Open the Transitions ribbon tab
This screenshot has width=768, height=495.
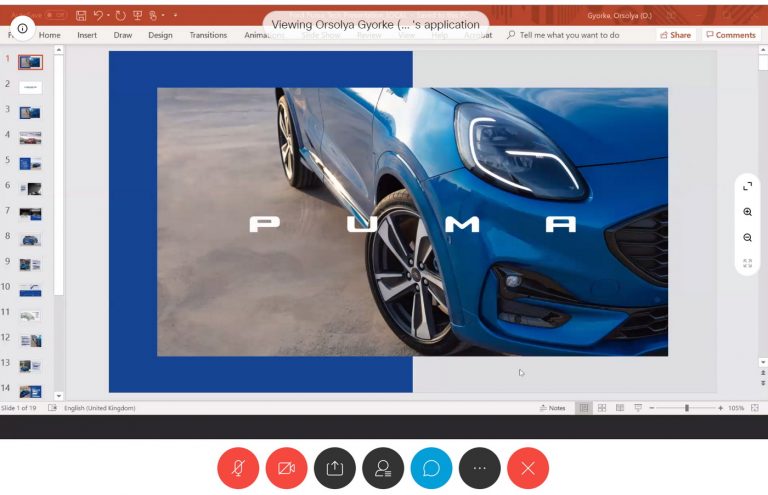pyautogui.click(x=208, y=35)
